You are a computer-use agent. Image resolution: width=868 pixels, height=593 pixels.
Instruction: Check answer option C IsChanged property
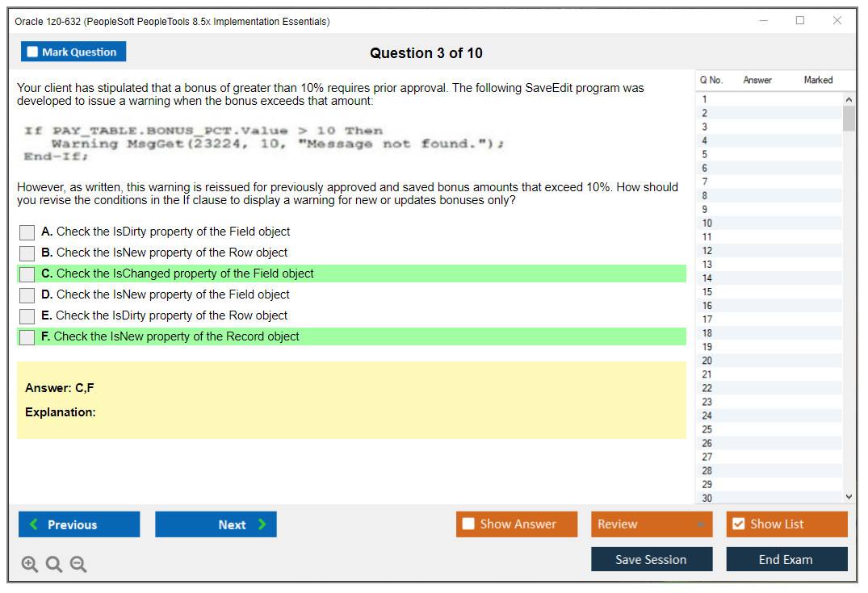(x=26, y=274)
